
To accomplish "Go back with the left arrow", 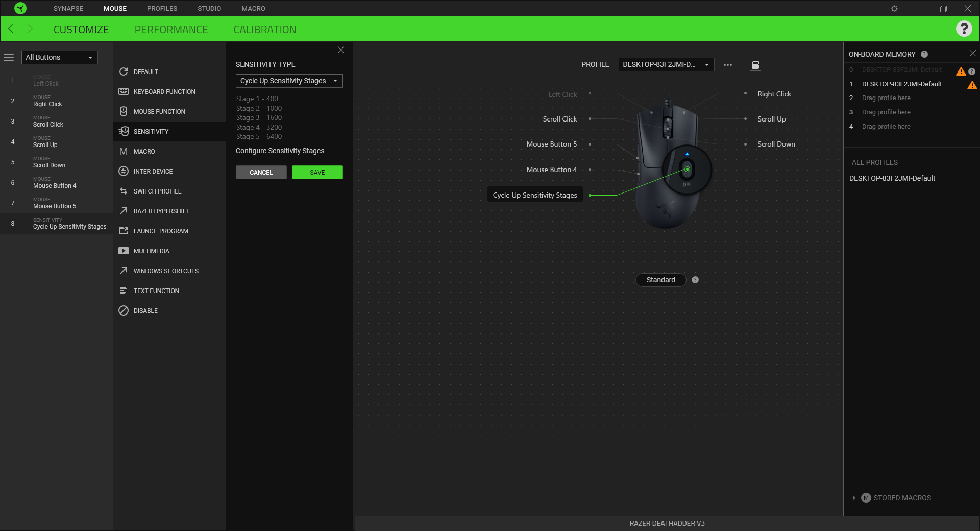I will (11, 29).
